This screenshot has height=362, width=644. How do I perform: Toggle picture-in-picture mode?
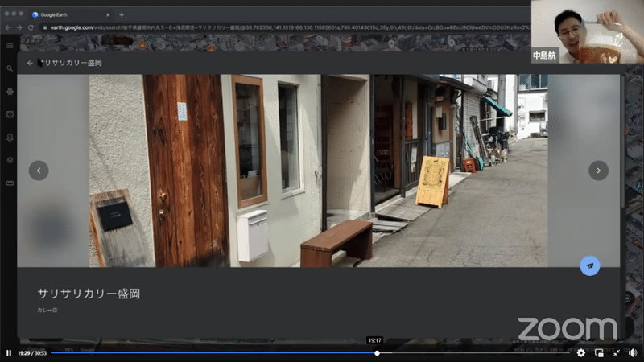(599, 352)
